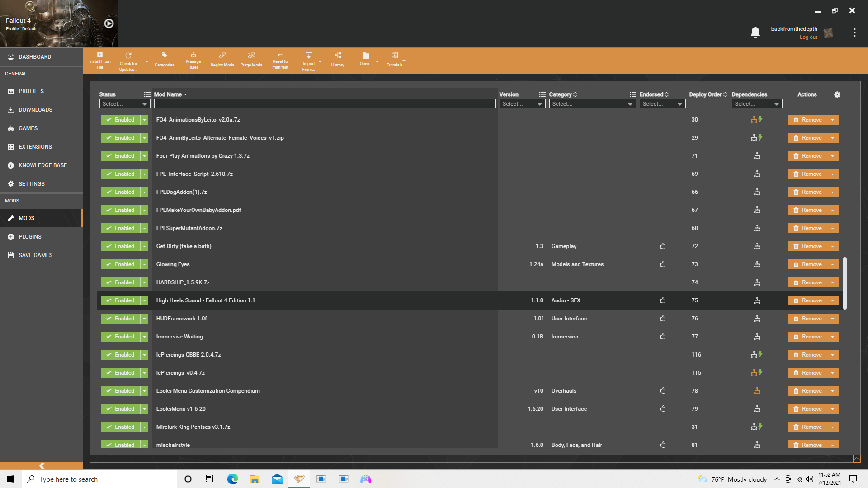
Task: Click the mod name search input field
Action: point(325,103)
